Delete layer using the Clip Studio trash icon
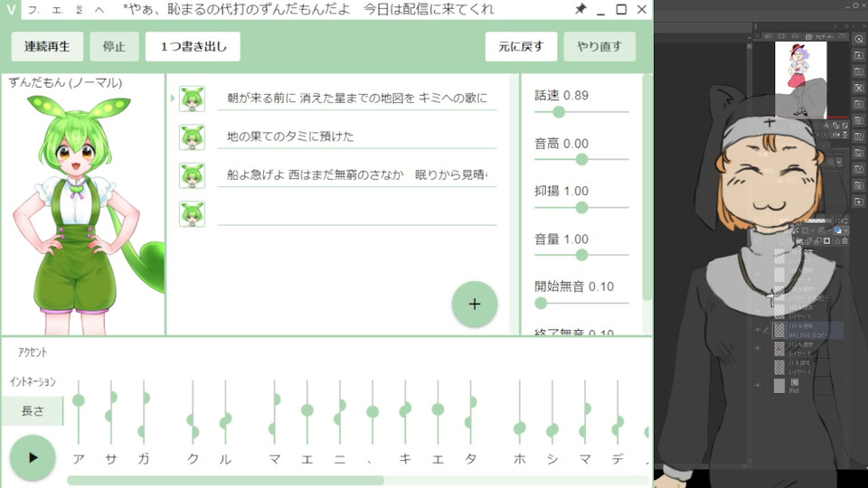868x488 pixels. click(844, 241)
